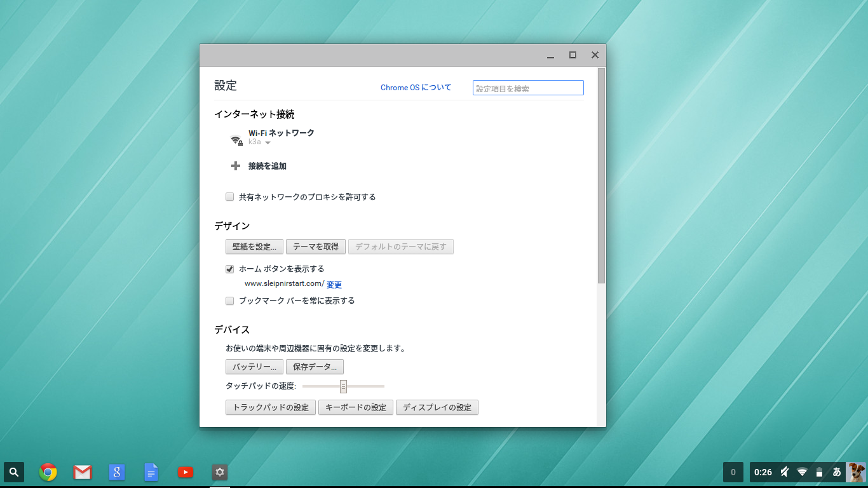Enable ブックマーク バーを常に表示する checkbox
This screenshot has width=868, height=488.
pos(230,301)
